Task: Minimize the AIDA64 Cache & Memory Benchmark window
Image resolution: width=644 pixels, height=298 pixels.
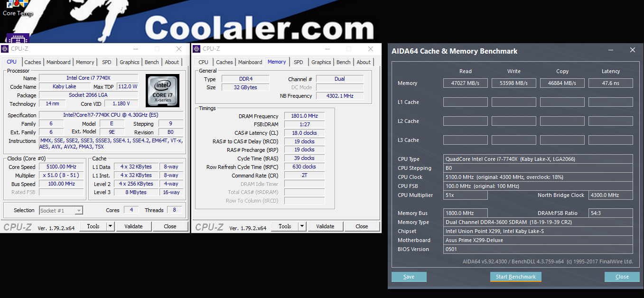Action: (x=612, y=50)
